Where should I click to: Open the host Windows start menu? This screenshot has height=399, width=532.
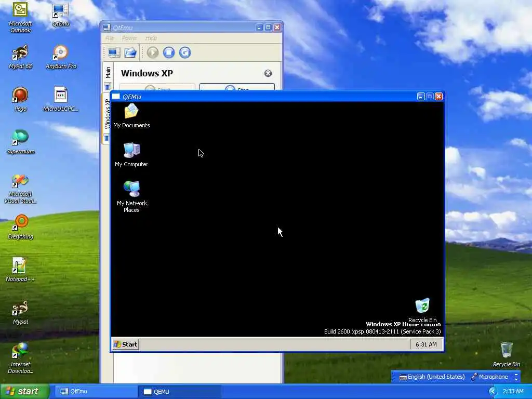click(24, 391)
